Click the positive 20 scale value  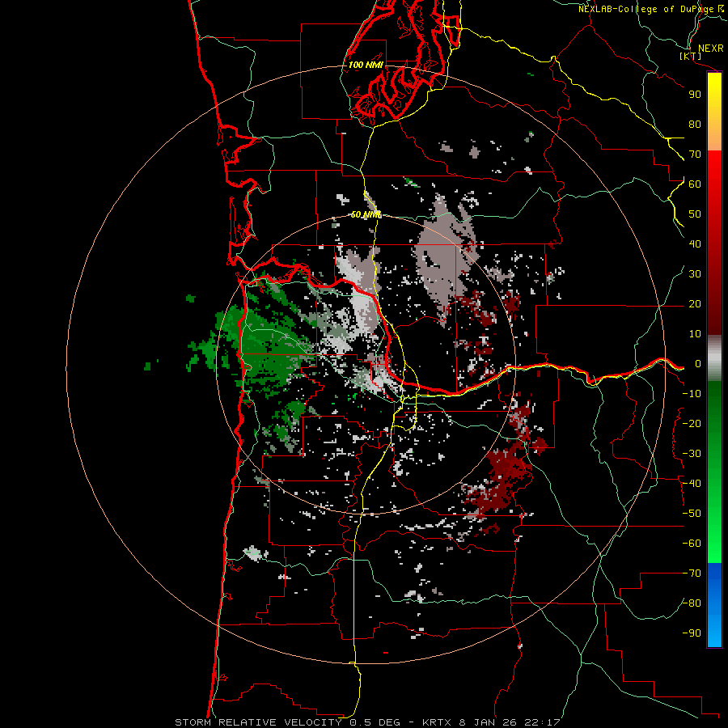(695, 304)
